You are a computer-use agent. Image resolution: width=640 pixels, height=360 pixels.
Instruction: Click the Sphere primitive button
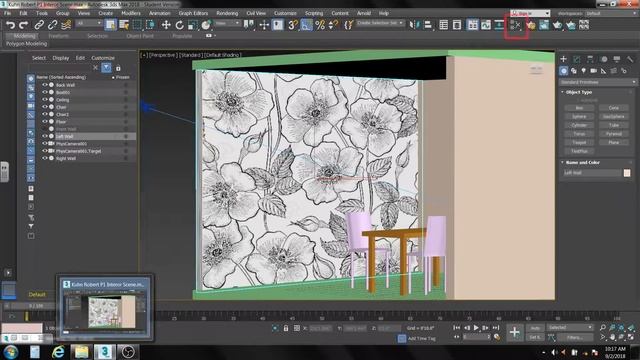(579, 116)
